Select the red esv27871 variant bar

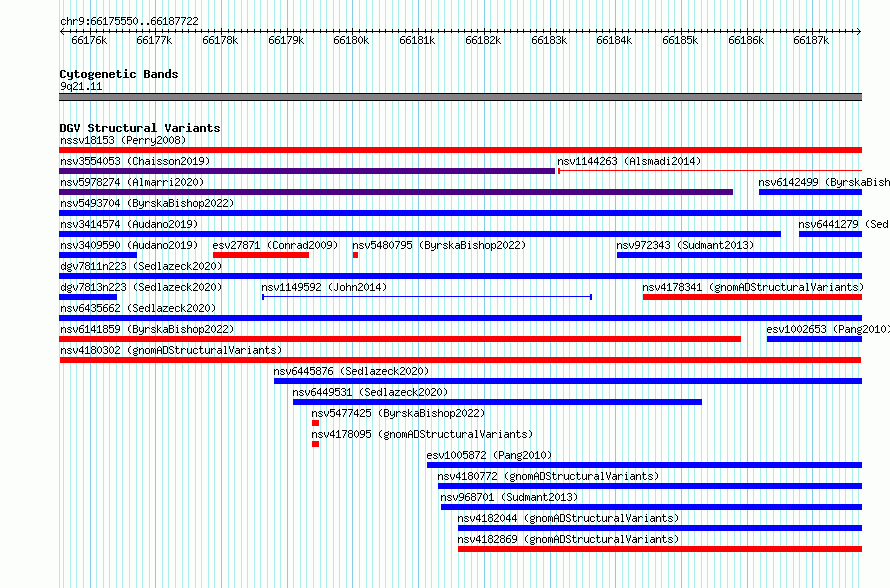click(x=261, y=255)
